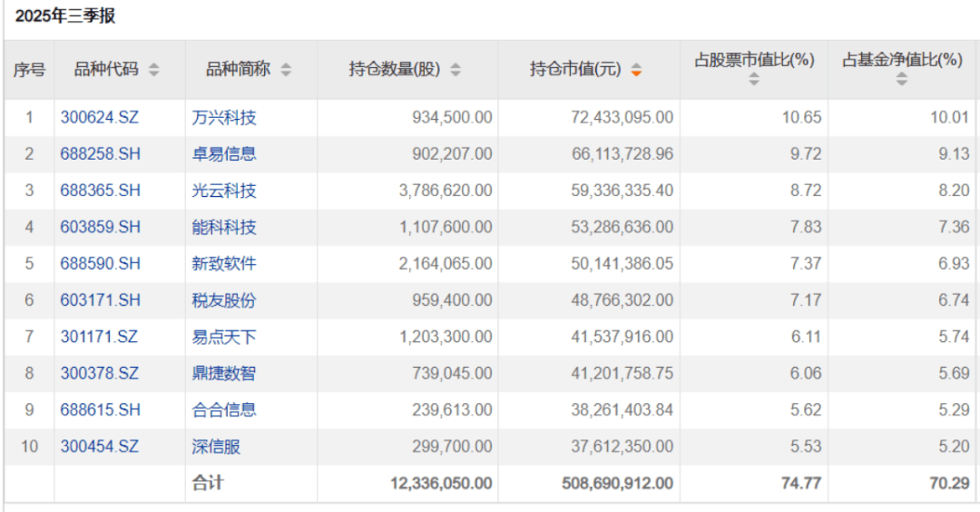Screen dimensions: 980x512
Task: Sort by 品种代码 column sort icon
Action: pos(154,70)
